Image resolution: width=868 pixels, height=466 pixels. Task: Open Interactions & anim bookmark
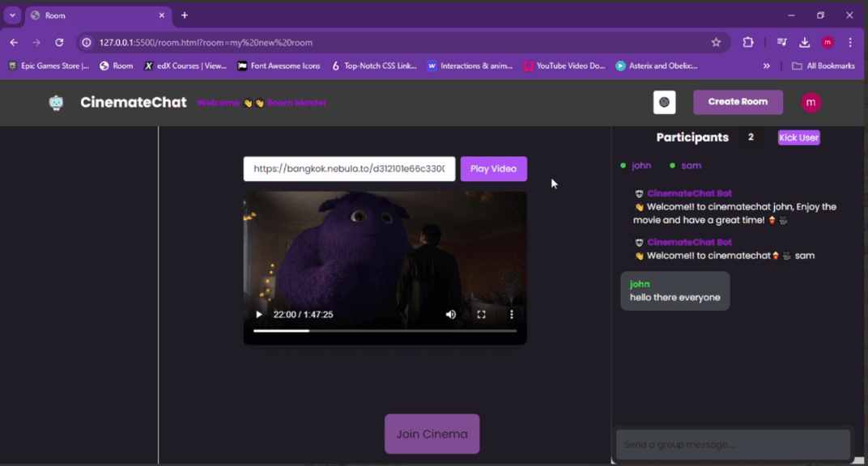(x=470, y=66)
